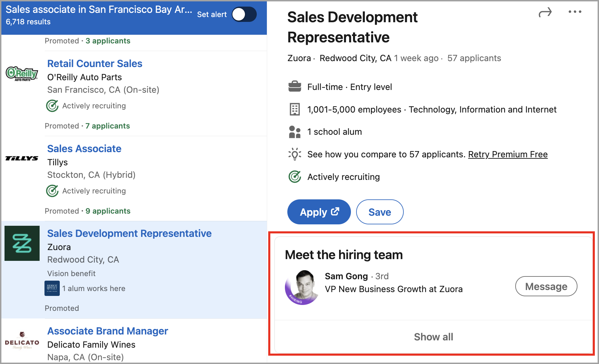Open Tillys Sales Associate job listing
This screenshot has height=364, width=599.
[84, 149]
